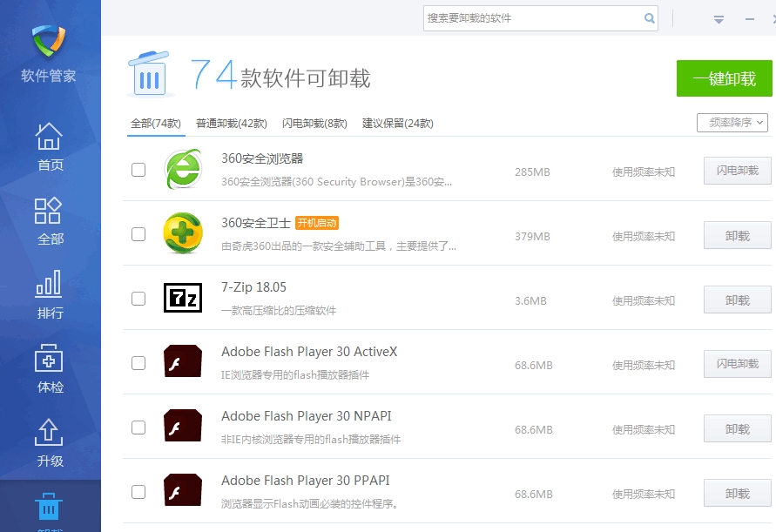The width and height of the screenshot is (776, 532).
Task: Click the 360安全卫士 name text
Action: 256,223
